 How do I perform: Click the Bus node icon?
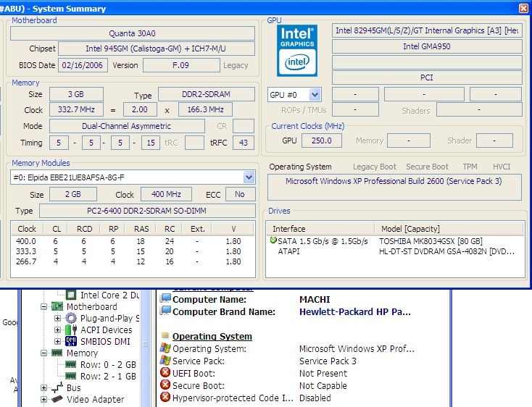[x=57, y=387]
